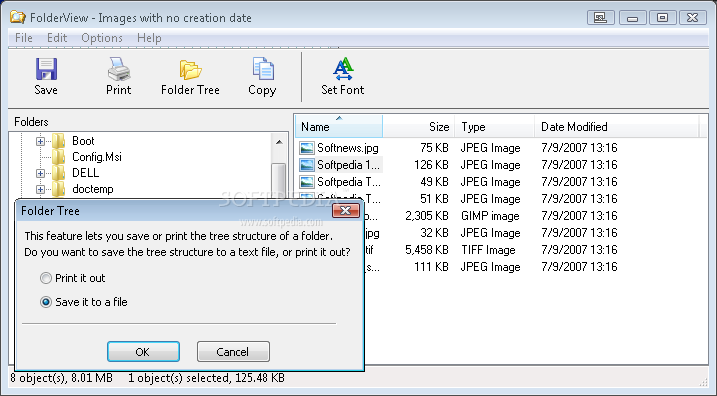
Task: Click the 32 KB size cell
Action: pos(434,233)
